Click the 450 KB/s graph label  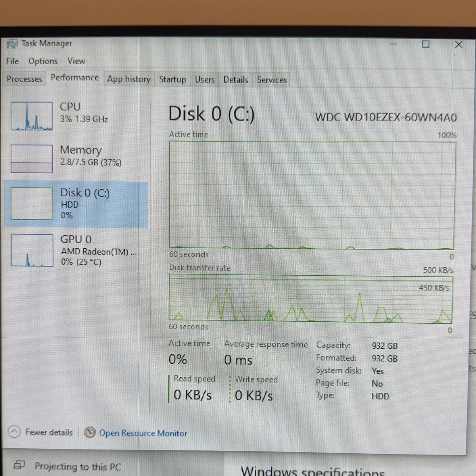tap(434, 288)
